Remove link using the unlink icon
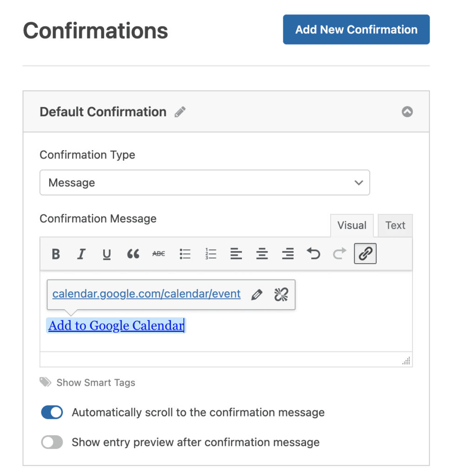The height and width of the screenshot is (476, 450). 281,294
